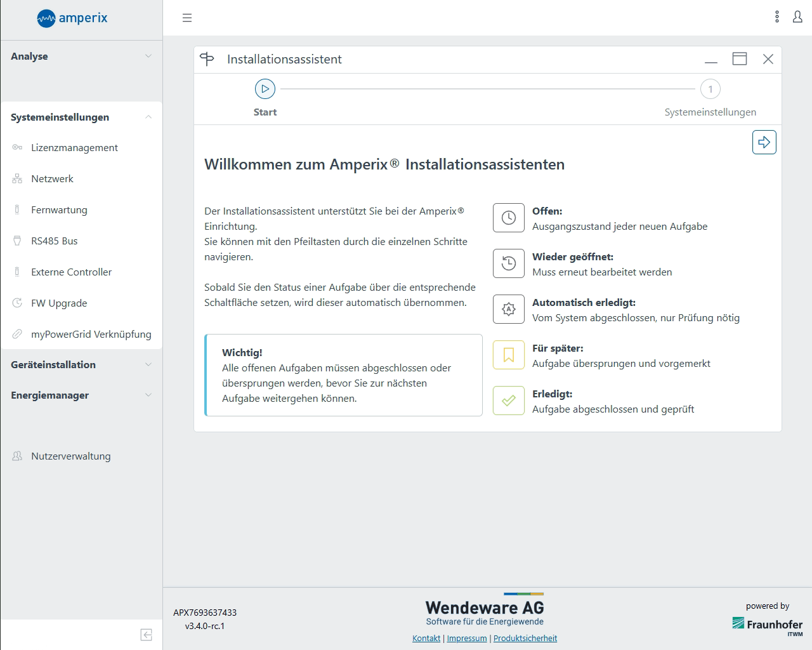Toggle the hamburger sidebar menu
The width and height of the screenshot is (812, 650).
[x=187, y=18]
